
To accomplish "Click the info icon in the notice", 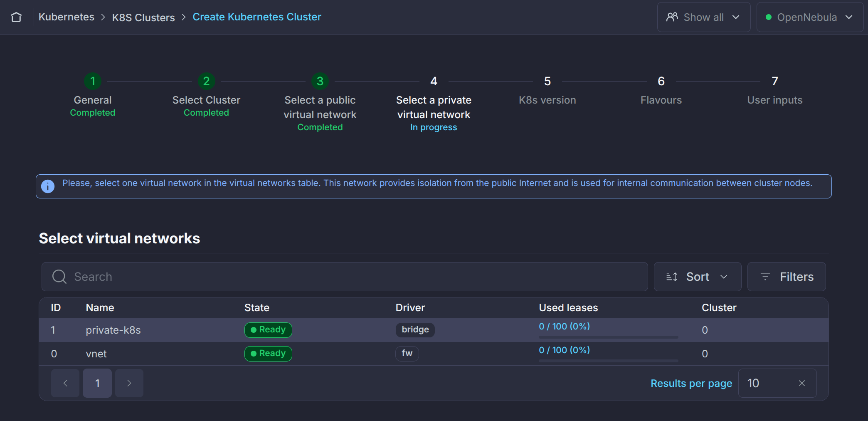I will click(x=48, y=186).
